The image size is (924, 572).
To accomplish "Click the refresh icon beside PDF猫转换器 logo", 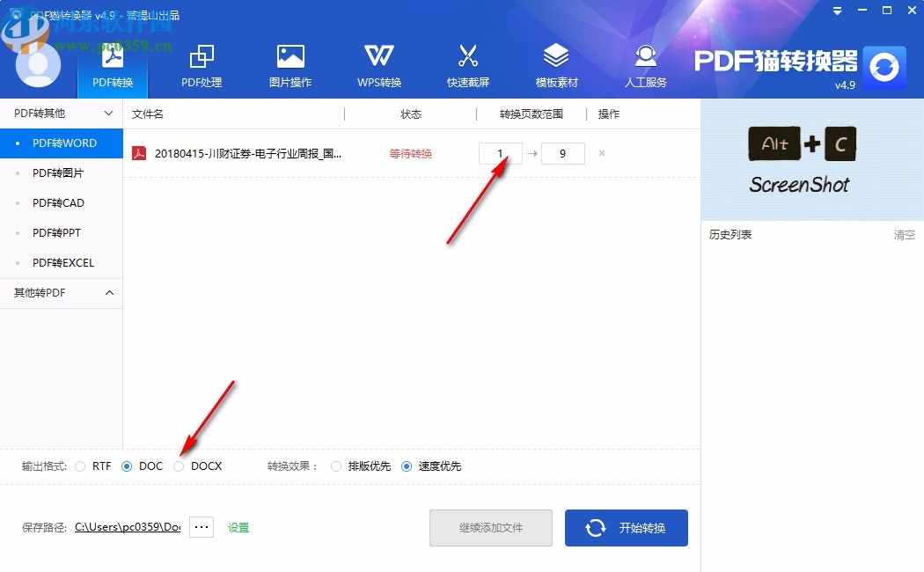I will [x=884, y=67].
